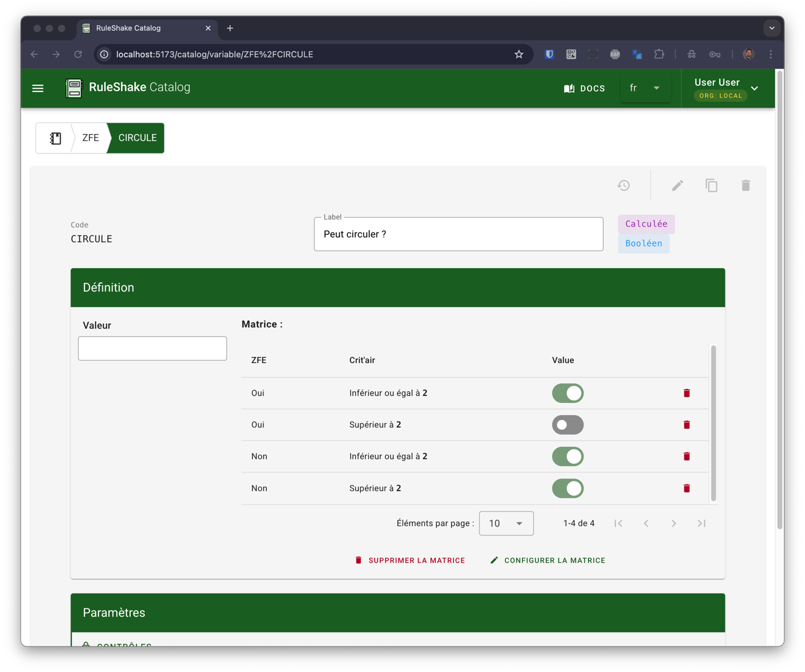Click the duplicate copy icon

[711, 186]
